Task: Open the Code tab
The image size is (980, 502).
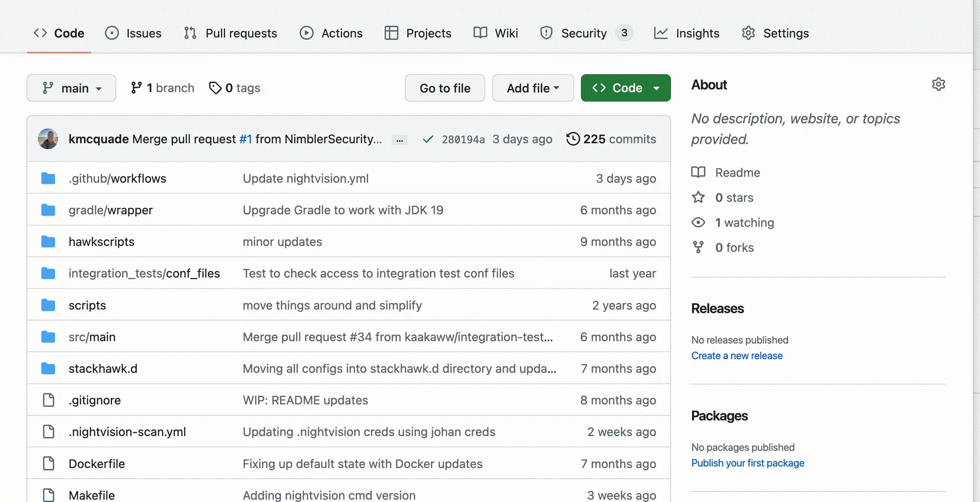Action: (x=59, y=33)
